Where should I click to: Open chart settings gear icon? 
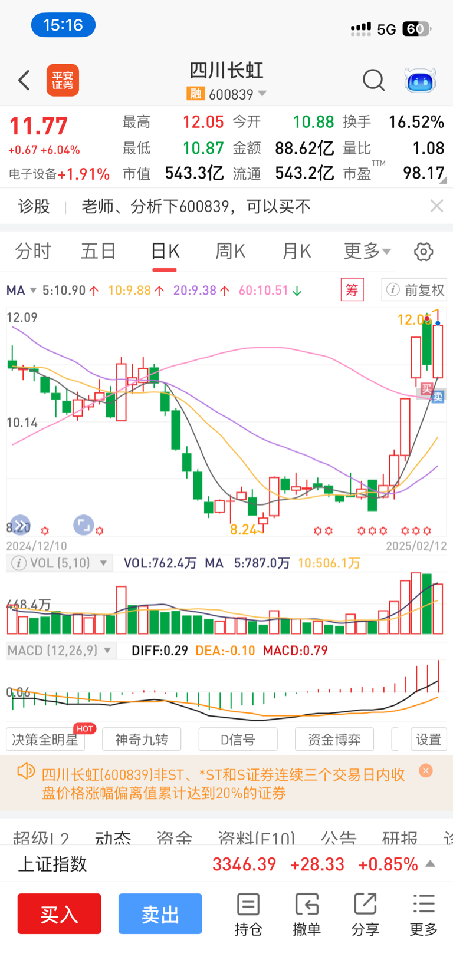coord(424,252)
